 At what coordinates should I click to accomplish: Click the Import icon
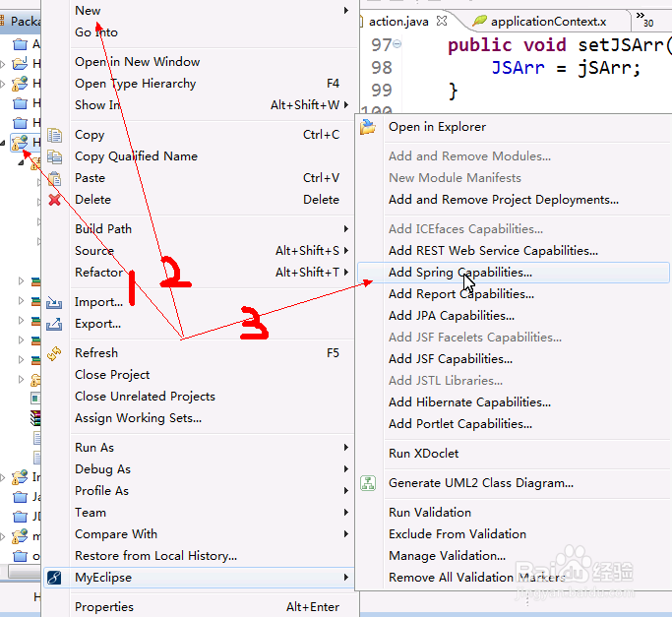[x=54, y=302]
